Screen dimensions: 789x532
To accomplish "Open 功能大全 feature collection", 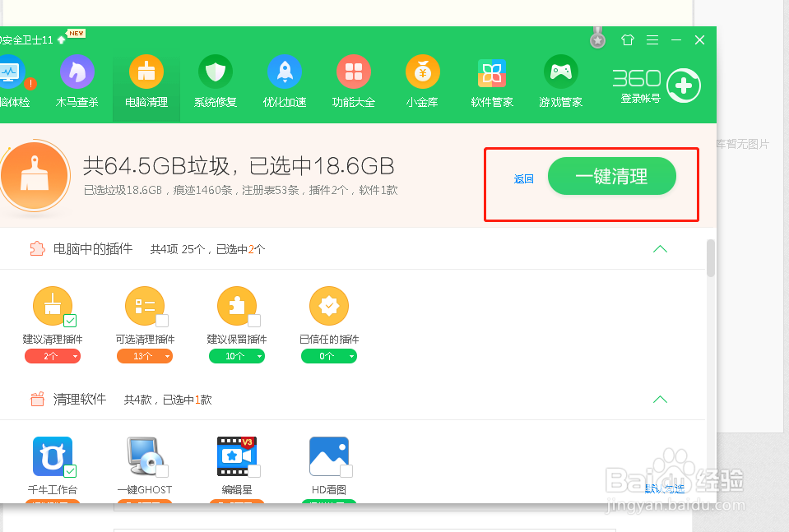I will point(353,80).
